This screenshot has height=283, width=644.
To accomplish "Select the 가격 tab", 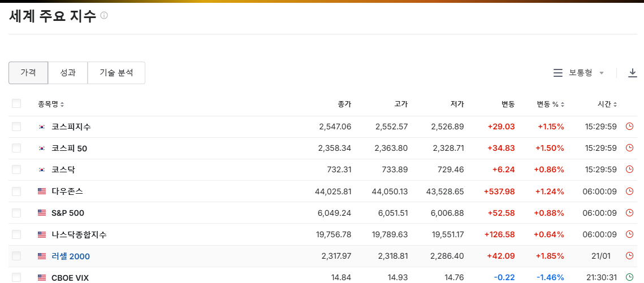I will coord(28,73).
